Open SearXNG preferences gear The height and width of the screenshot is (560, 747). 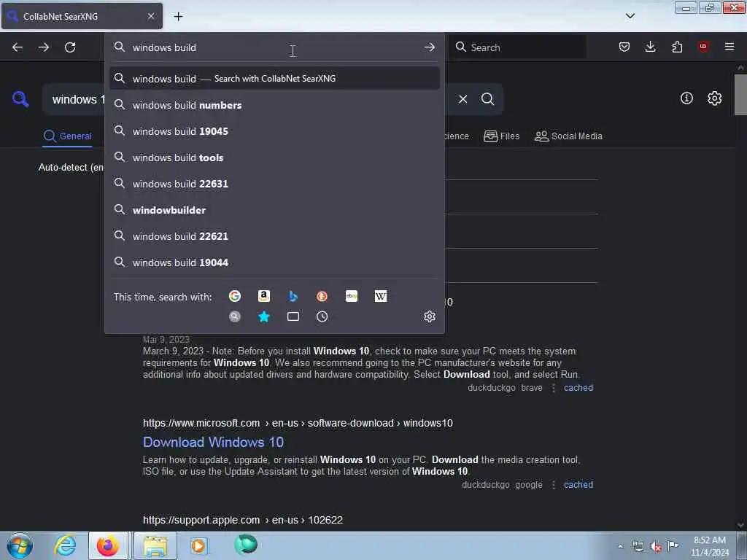[715, 98]
